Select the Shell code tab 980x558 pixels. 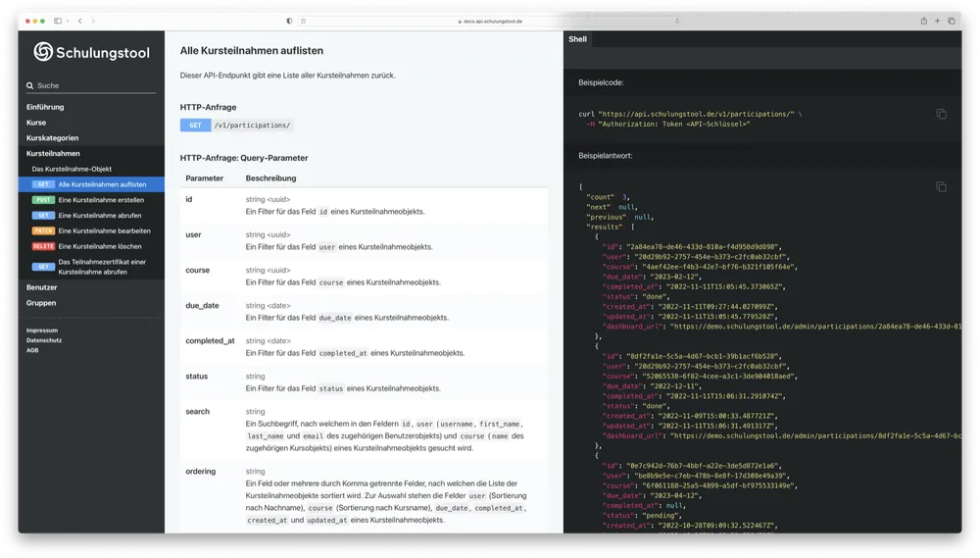pos(577,39)
